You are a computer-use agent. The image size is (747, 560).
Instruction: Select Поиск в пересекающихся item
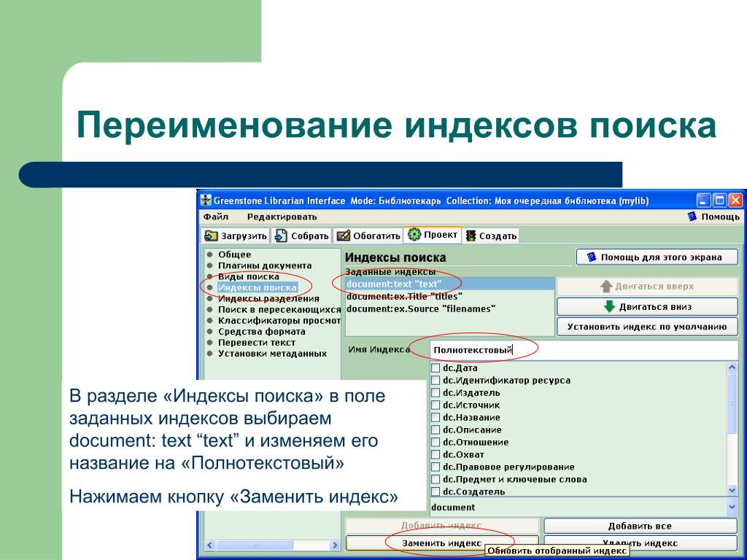click(279, 309)
